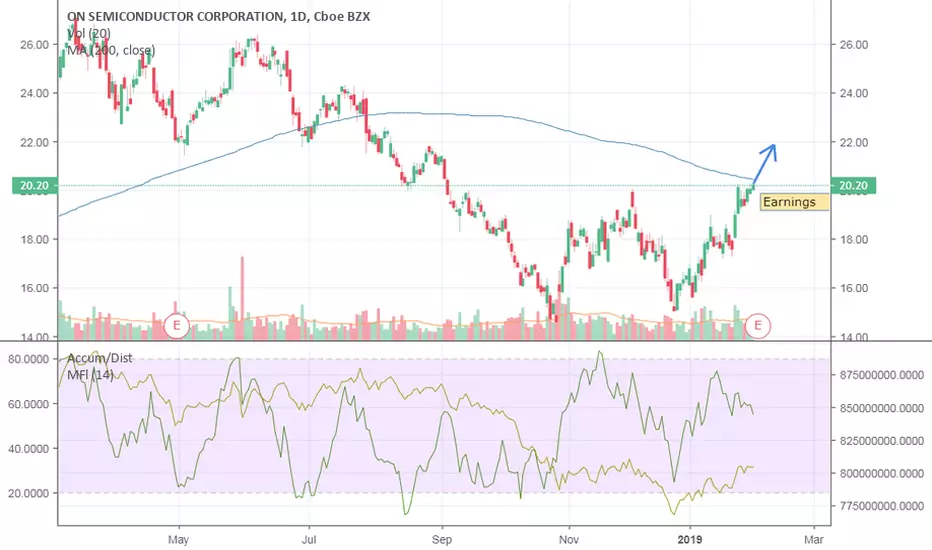The height and width of the screenshot is (550, 932).
Task: Click the 40.0000 MFI scale label
Action: (29, 449)
